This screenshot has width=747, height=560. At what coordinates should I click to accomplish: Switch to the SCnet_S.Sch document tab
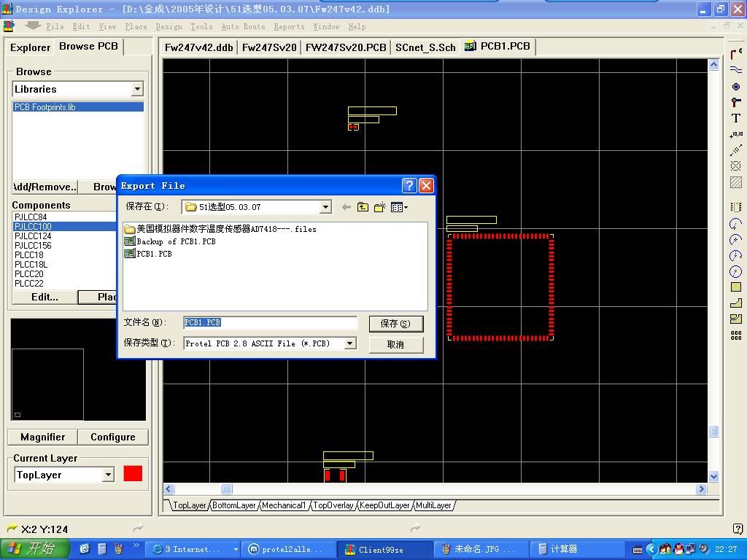[425, 47]
